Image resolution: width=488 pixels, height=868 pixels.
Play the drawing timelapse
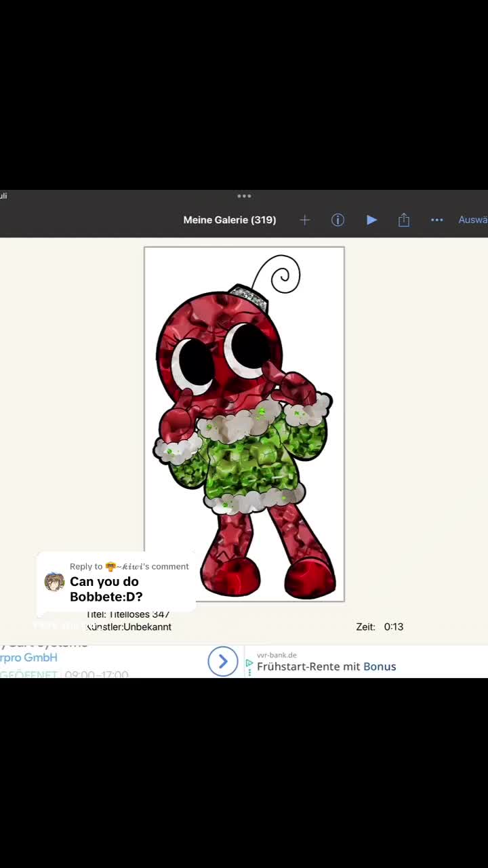(x=371, y=220)
